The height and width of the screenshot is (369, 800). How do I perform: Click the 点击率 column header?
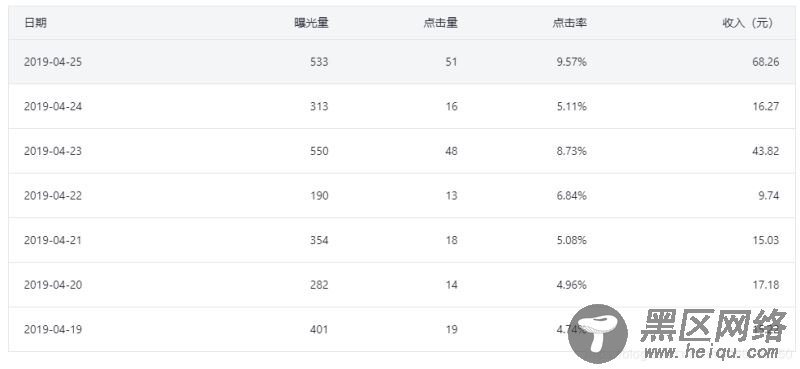pyautogui.click(x=569, y=23)
